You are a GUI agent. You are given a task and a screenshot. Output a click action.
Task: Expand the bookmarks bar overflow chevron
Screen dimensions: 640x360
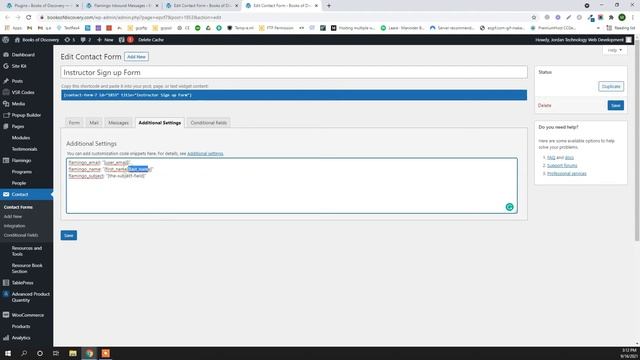pos(598,28)
